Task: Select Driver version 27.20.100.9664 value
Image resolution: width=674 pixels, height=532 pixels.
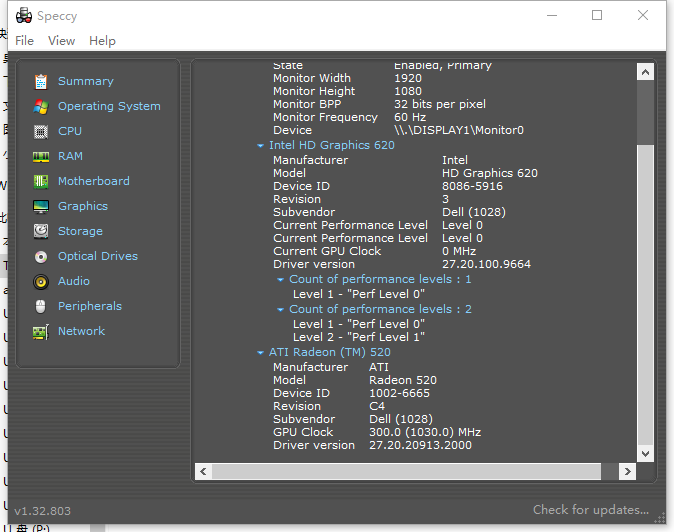Action: (486, 264)
